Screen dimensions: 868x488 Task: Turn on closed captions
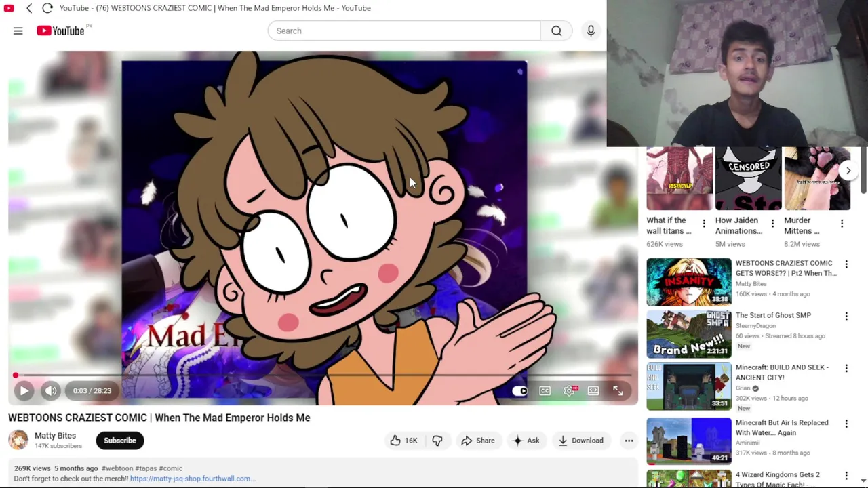(545, 390)
